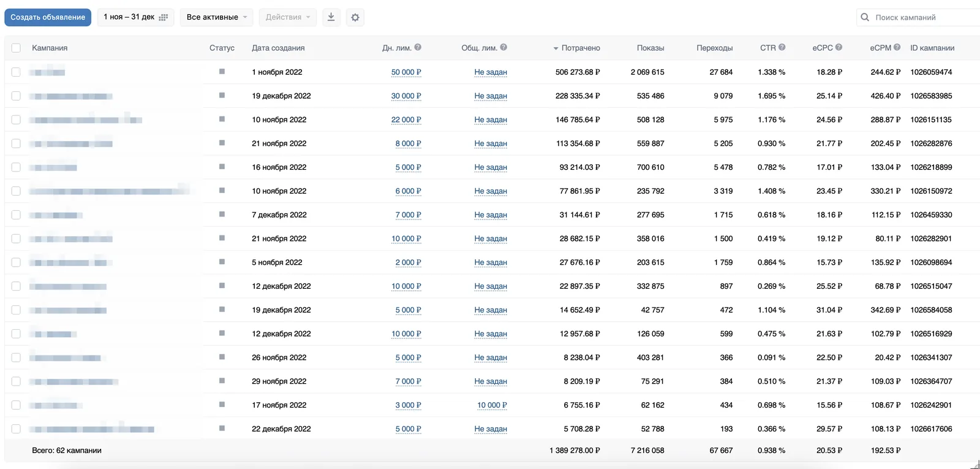The image size is (980, 469).
Task: Check the campaign created 1 ноября 2022
Action: click(16, 72)
